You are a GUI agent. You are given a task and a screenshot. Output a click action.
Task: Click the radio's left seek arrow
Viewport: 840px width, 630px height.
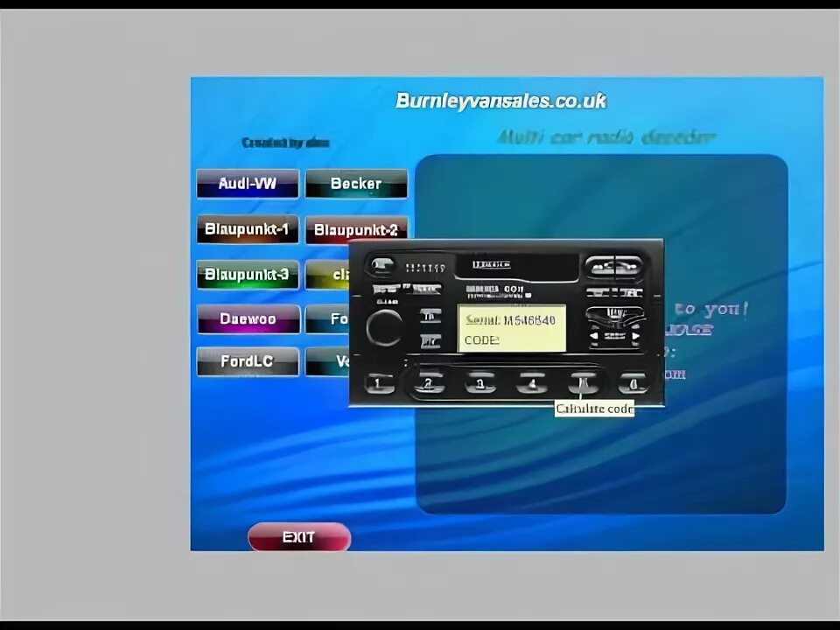(594, 336)
